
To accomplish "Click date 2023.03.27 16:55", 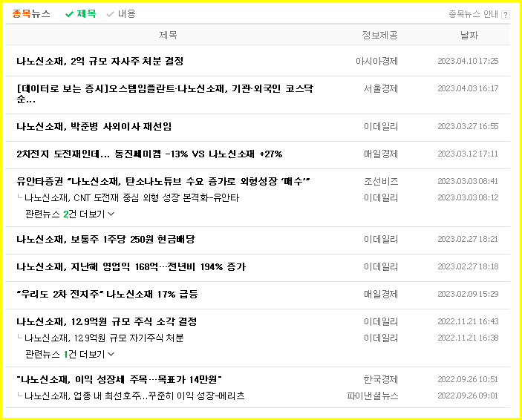I will coord(468,126).
